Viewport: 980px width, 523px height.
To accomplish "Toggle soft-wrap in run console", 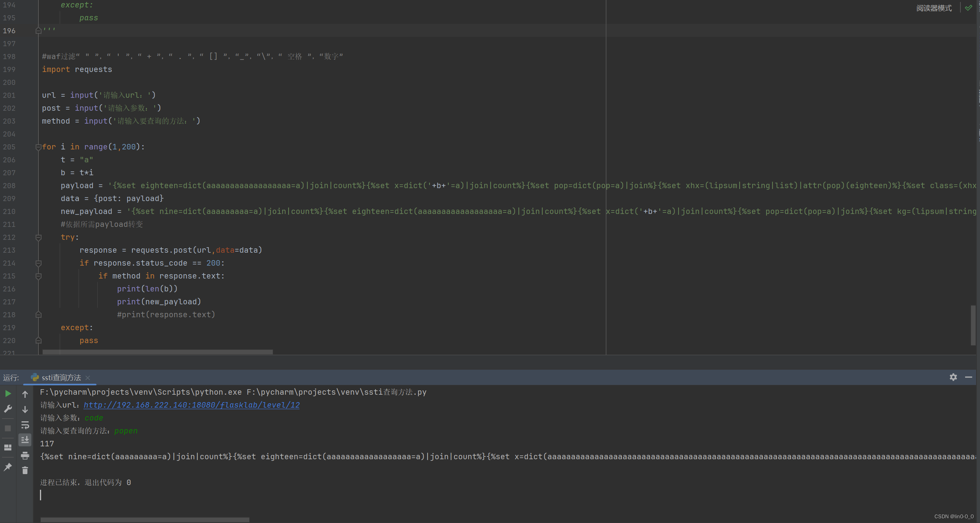I will 25,425.
